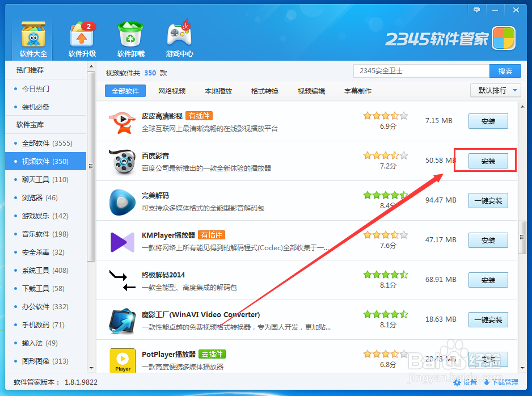The width and height of the screenshot is (532, 396).
Task: Focus the 2345安全卫士 search field
Action: click(421, 71)
